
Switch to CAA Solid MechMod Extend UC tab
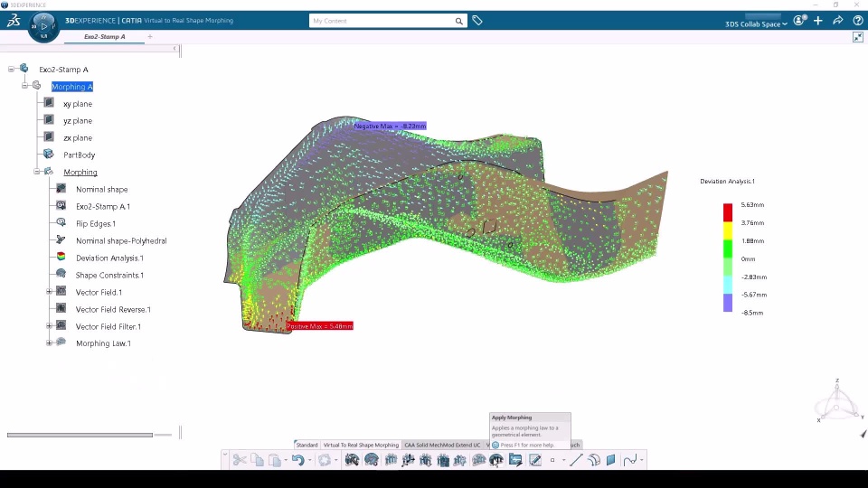[442, 445]
